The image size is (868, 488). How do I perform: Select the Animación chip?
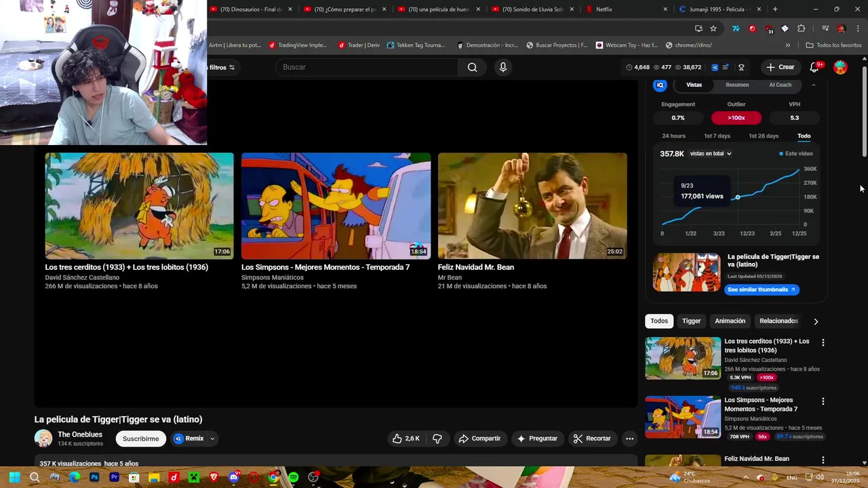(730, 321)
